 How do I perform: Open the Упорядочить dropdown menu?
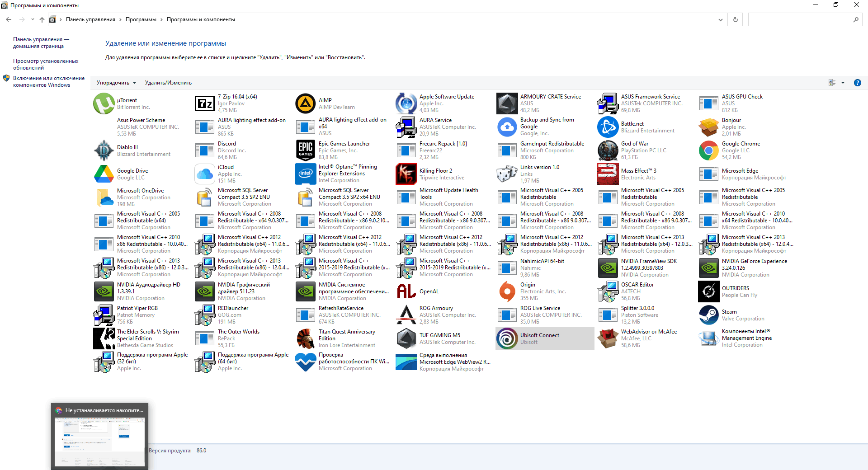point(116,83)
